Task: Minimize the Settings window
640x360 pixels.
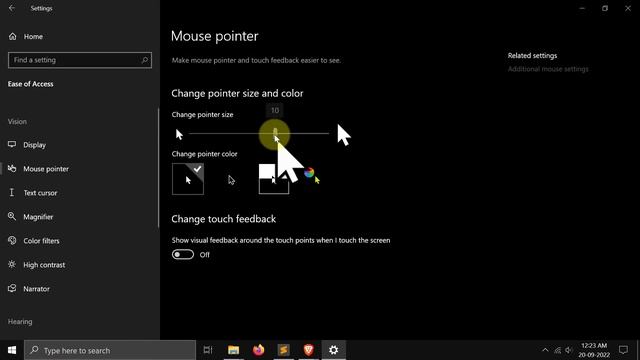Action: [x=582, y=8]
